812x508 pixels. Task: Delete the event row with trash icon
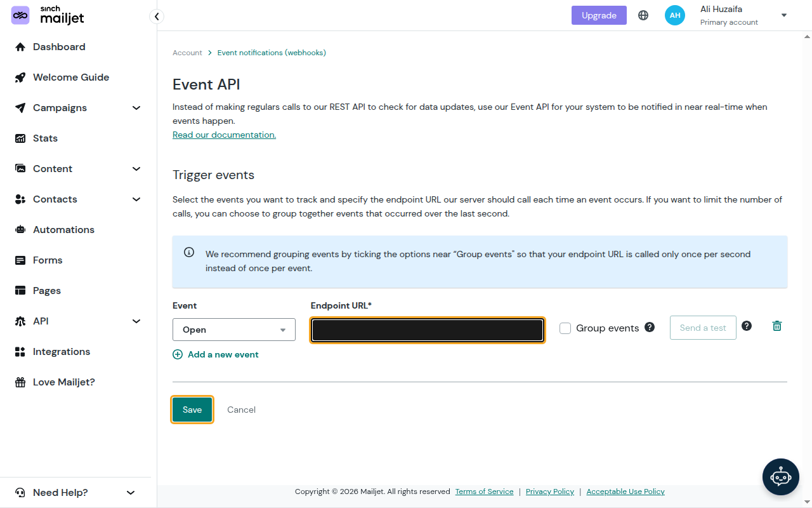pyautogui.click(x=777, y=326)
